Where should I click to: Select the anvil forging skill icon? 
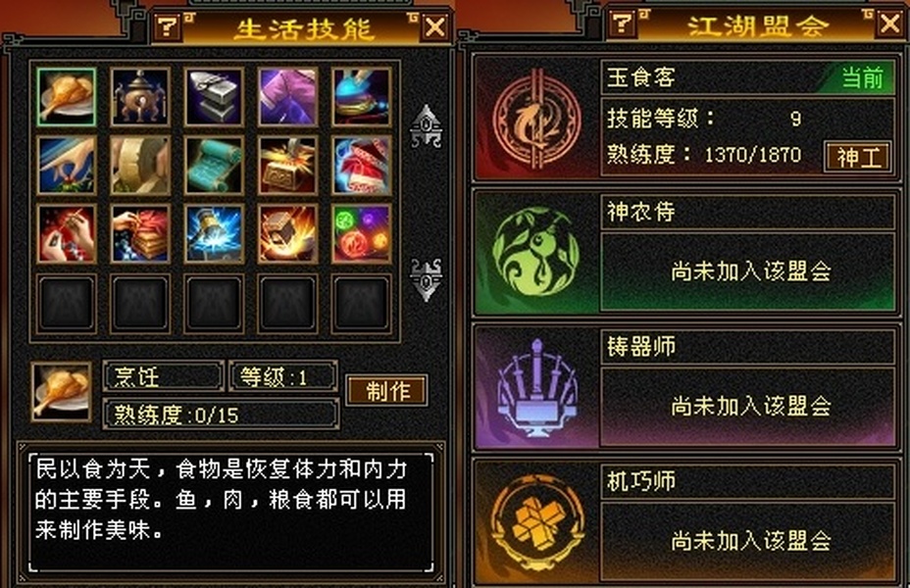[214, 97]
